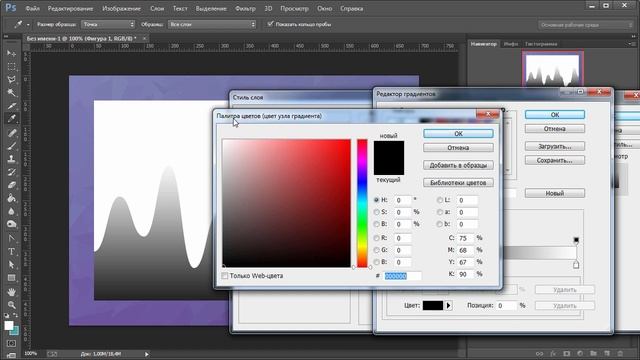Select the Lab 'b' radio button
Image resolution: width=640 pixels, height=360 pixels.
point(440,224)
